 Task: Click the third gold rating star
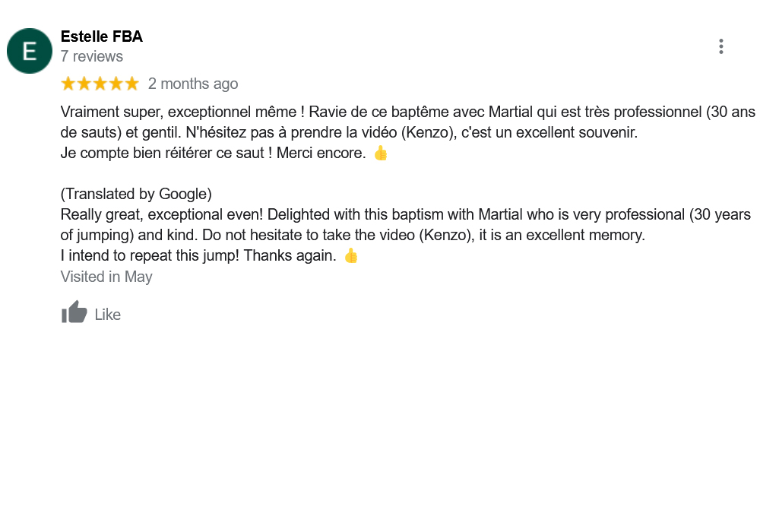(x=100, y=84)
